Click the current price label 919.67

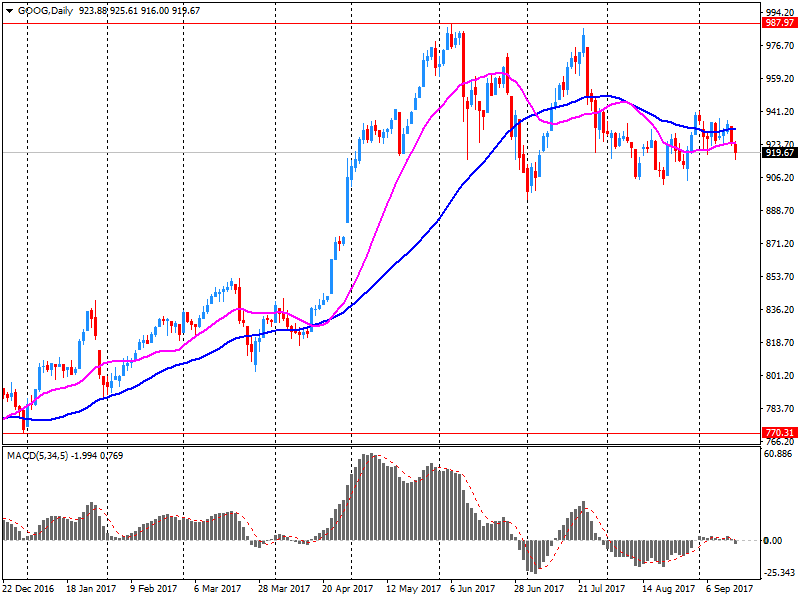coord(780,153)
